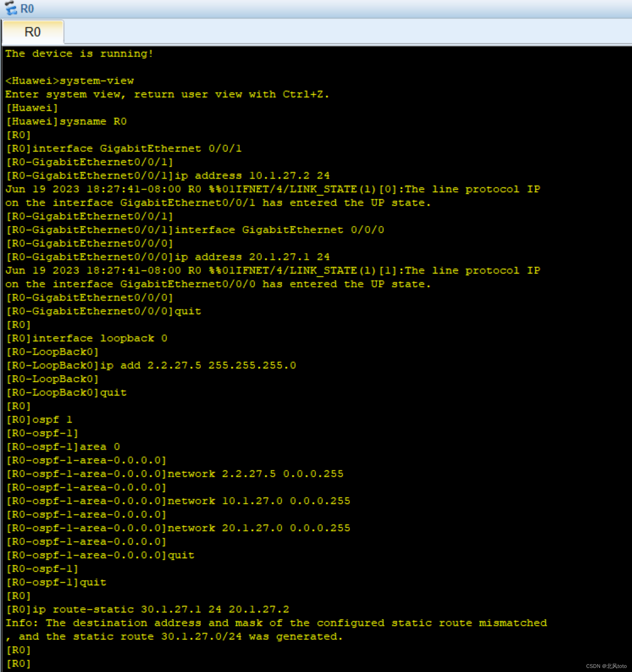The width and height of the screenshot is (632, 672).
Task: Click the '[R0]ospf 1' command line
Action: pyautogui.click(x=39, y=420)
